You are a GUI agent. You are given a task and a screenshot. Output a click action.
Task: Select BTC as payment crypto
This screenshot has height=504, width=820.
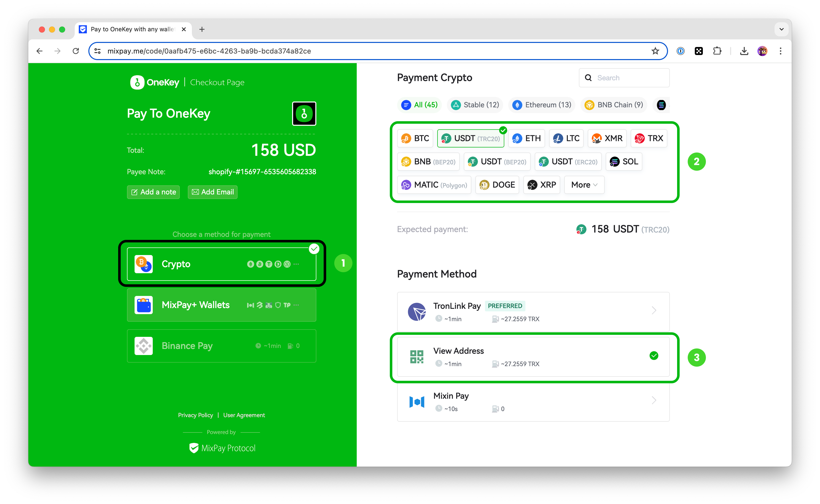point(415,138)
